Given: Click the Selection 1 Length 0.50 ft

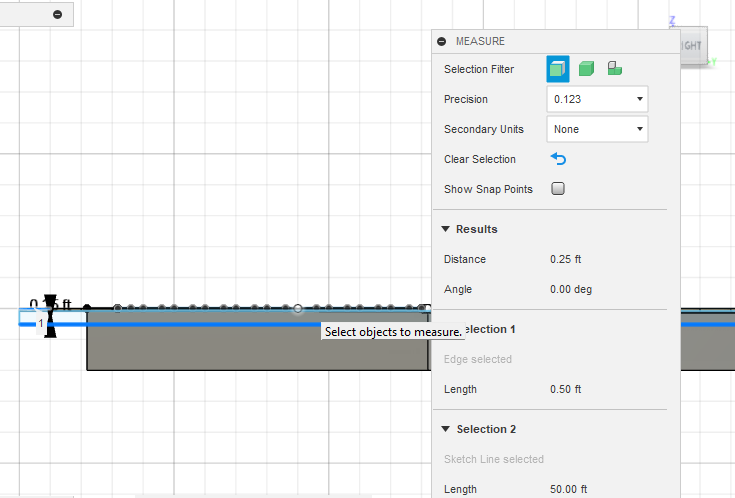Looking at the screenshot, I should pyautogui.click(x=565, y=389).
